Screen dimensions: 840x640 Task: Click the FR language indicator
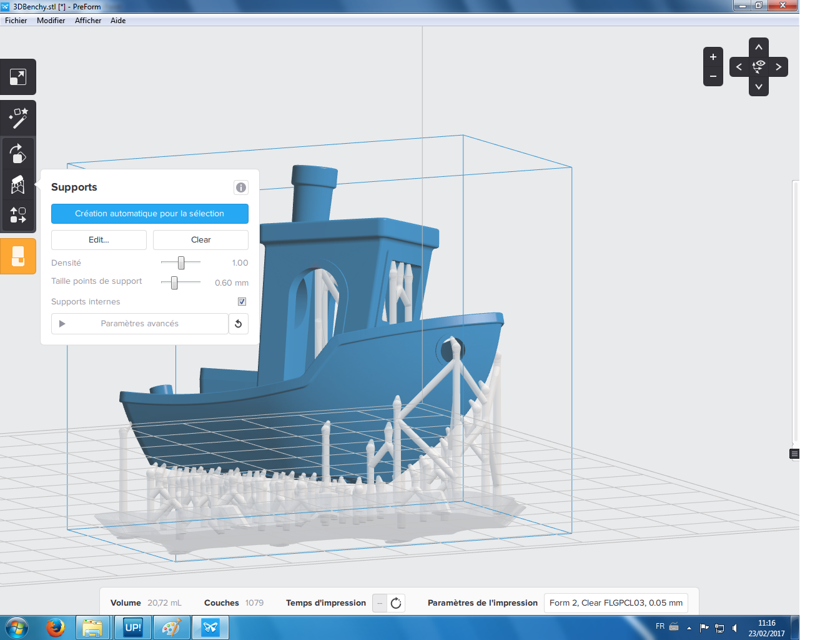tap(660, 626)
